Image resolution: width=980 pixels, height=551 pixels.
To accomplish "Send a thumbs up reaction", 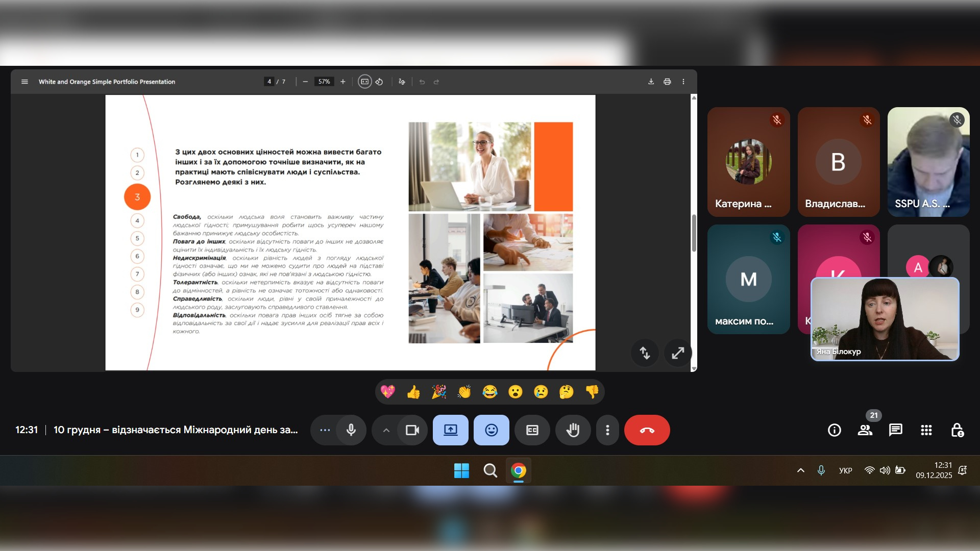I will (413, 392).
